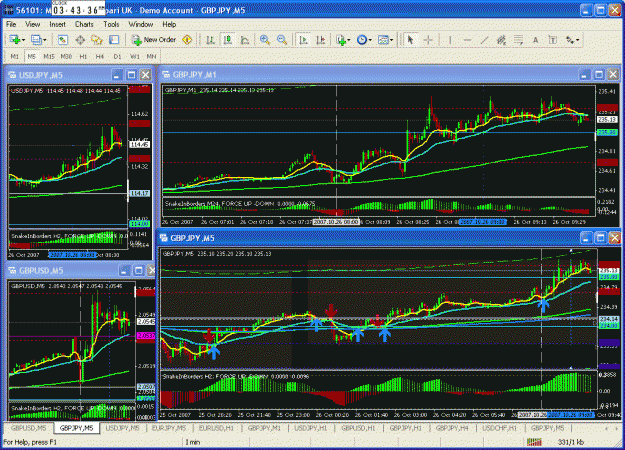Toggle the MN timeframe button
This screenshot has width=625, height=450.
point(151,56)
